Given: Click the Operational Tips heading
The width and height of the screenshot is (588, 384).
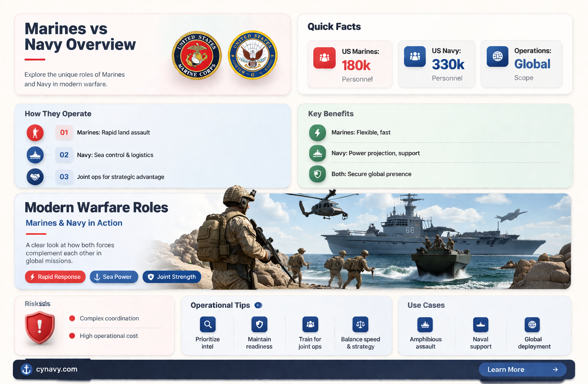Looking at the screenshot, I should coord(220,305).
